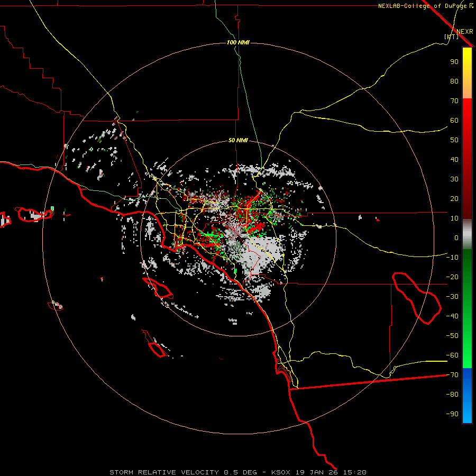Click the "100 NMI" range ring label

pos(238,42)
